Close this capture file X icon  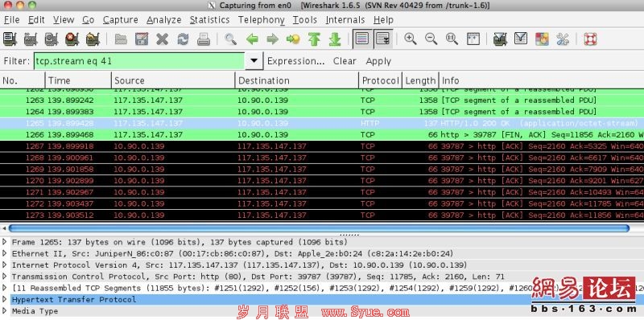click(x=163, y=39)
